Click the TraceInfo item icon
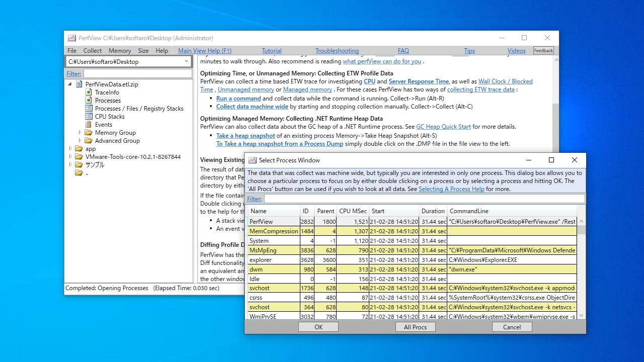Screen dimensions: 644x362 tap(89, 93)
